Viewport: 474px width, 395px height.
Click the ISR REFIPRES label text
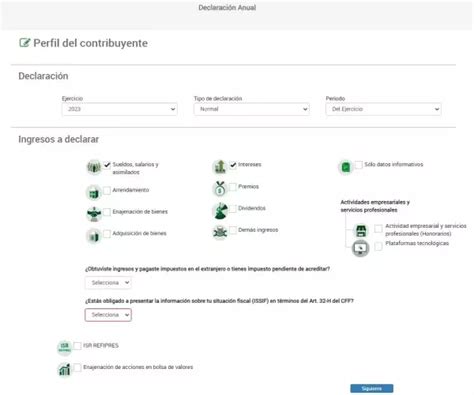[x=101, y=346]
